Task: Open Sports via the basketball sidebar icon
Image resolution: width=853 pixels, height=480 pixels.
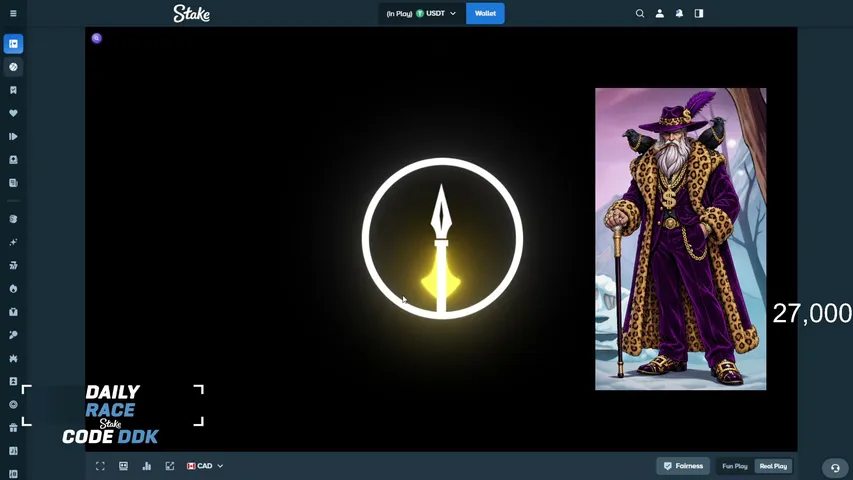Action: [13, 67]
